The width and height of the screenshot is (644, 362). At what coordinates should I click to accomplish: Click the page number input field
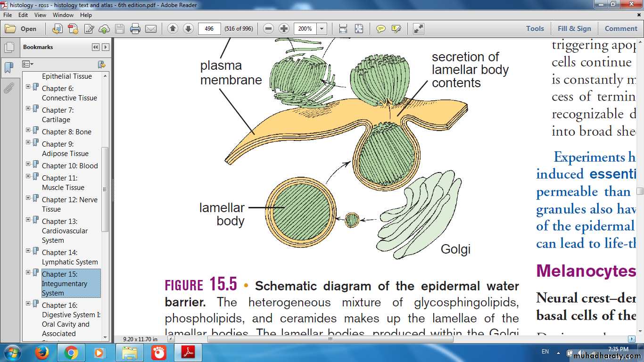tap(209, 29)
